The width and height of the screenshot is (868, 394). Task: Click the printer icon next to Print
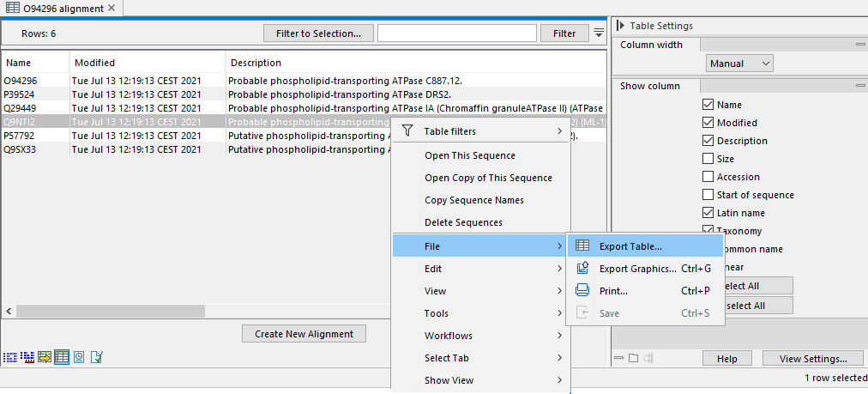click(x=582, y=290)
